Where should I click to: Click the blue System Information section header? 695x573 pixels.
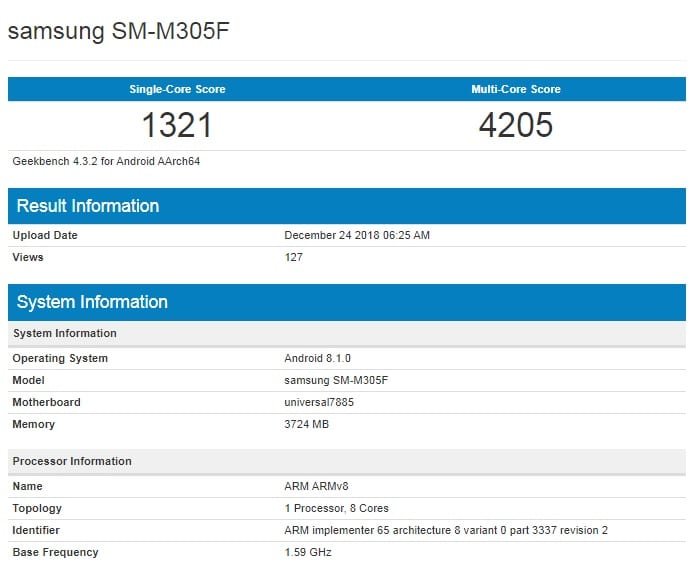pyautogui.click(x=92, y=302)
